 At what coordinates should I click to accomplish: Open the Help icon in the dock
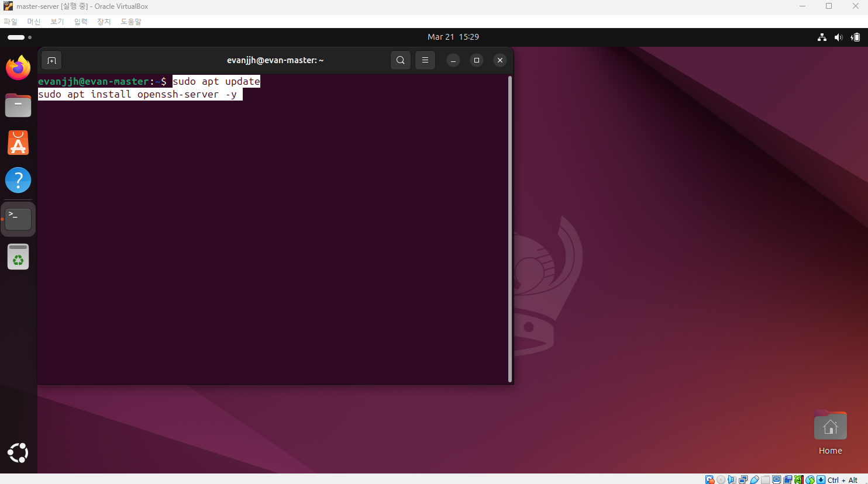[x=18, y=180]
